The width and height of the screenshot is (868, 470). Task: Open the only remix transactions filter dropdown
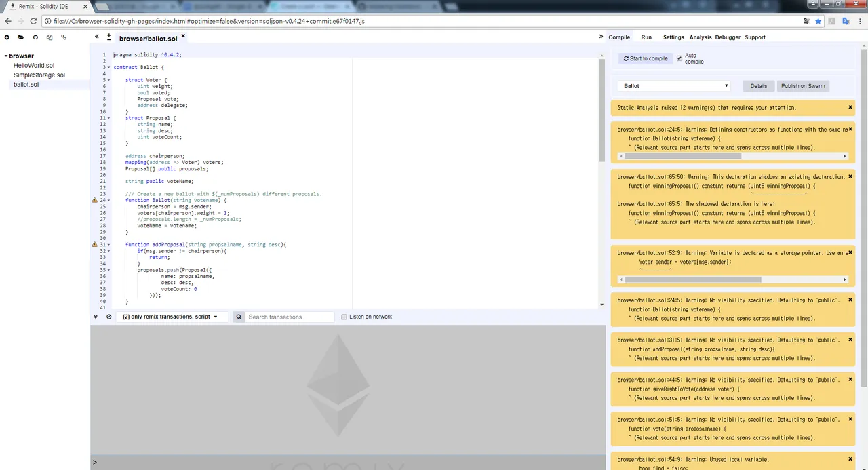tap(172, 317)
